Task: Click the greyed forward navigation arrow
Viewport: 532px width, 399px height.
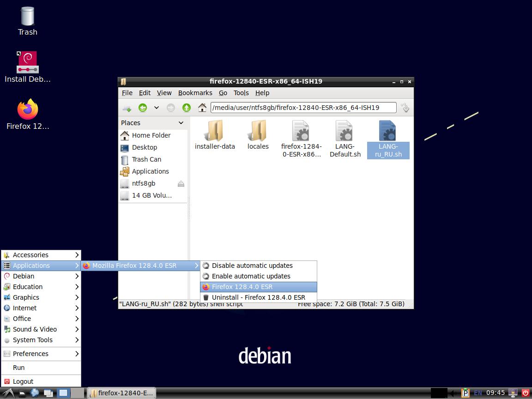Action: click(x=171, y=108)
